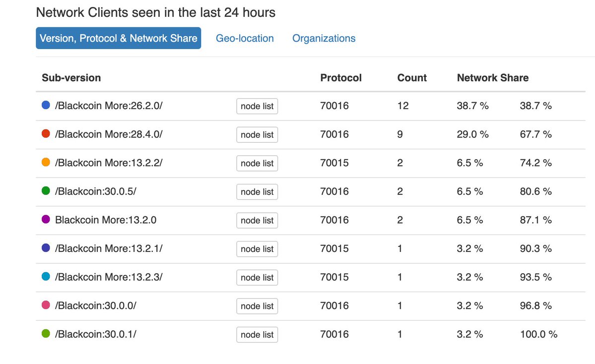This screenshot has height=364, width=595.
Task: Click the /Blackcoin:30.0.5/ sub-version text
Action: tap(96, 191)
